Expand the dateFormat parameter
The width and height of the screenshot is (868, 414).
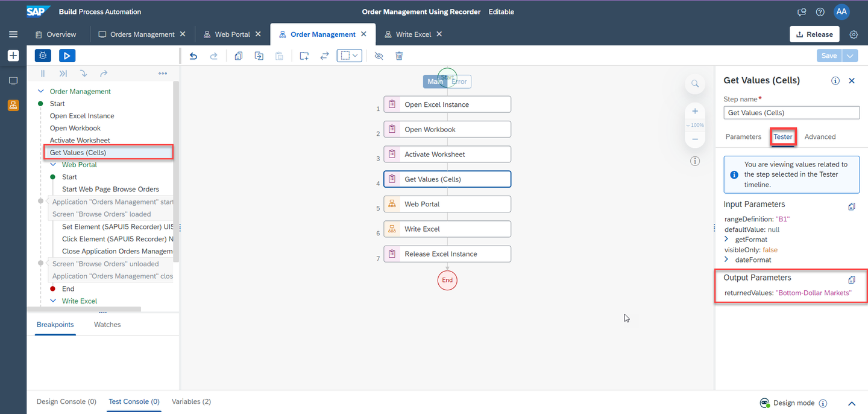(x=727, y=260)
